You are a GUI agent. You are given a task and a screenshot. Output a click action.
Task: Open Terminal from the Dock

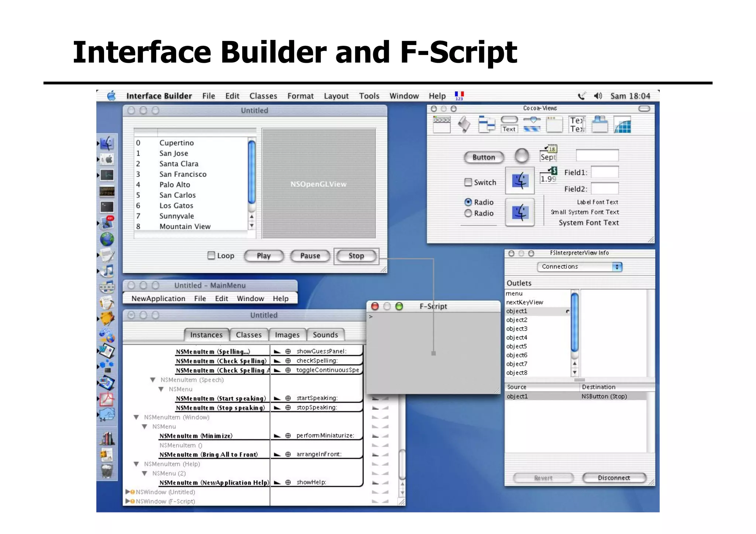click(107, 207)
